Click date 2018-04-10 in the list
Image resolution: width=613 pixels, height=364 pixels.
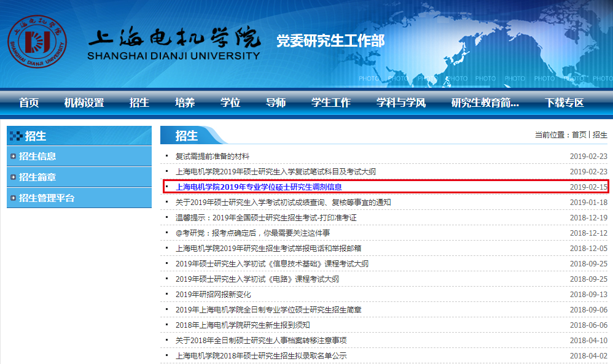coord(588,341)
